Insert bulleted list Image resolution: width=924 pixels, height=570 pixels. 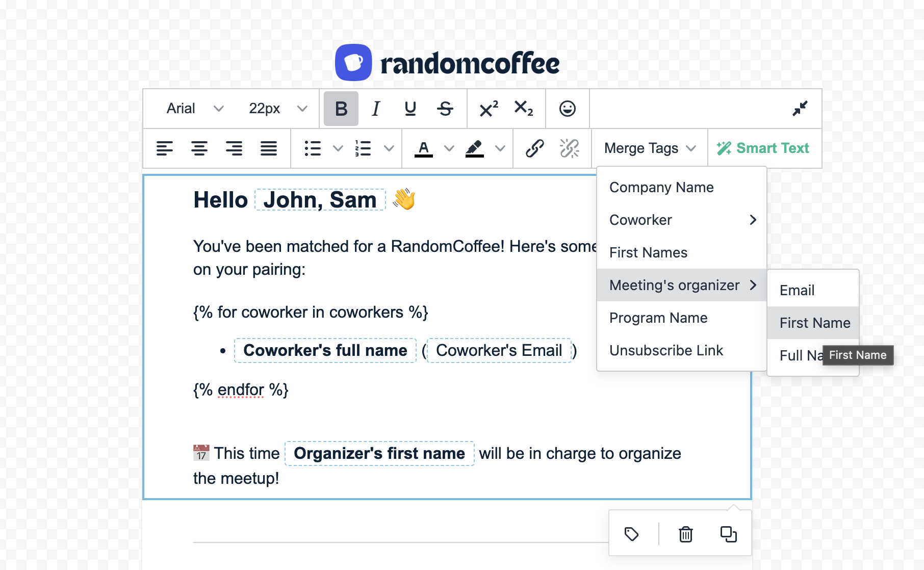[313, 148]
